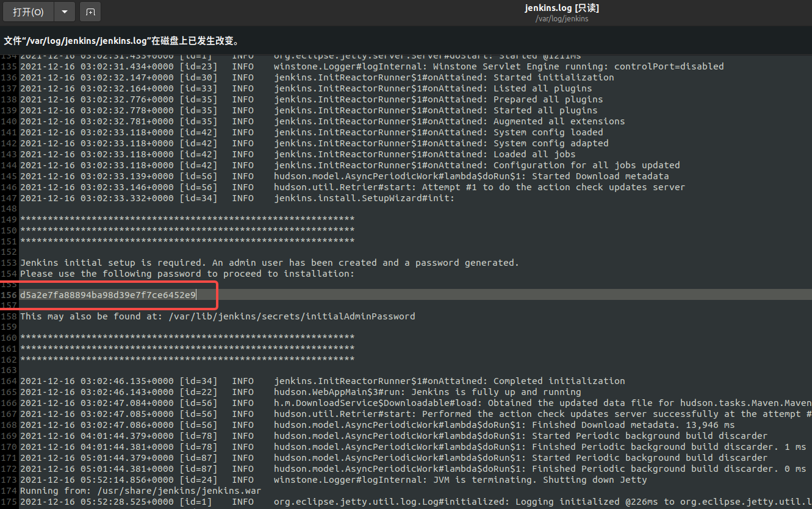Click the asterisk row on line 149

click(187, 219)
